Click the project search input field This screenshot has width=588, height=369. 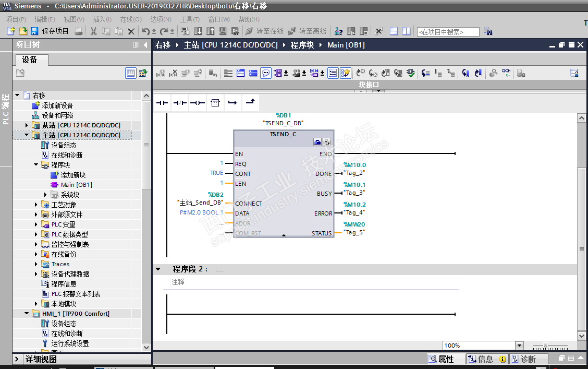click(448, 32)
